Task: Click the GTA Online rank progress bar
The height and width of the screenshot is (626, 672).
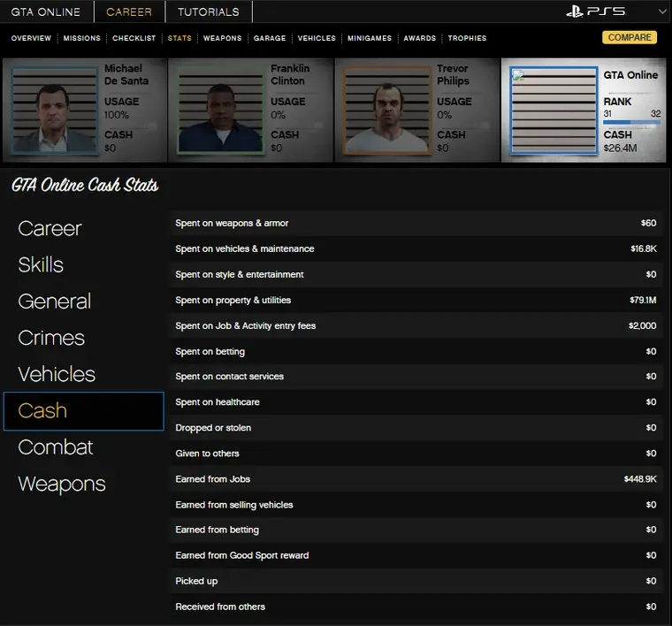Action: coord(631,123)
